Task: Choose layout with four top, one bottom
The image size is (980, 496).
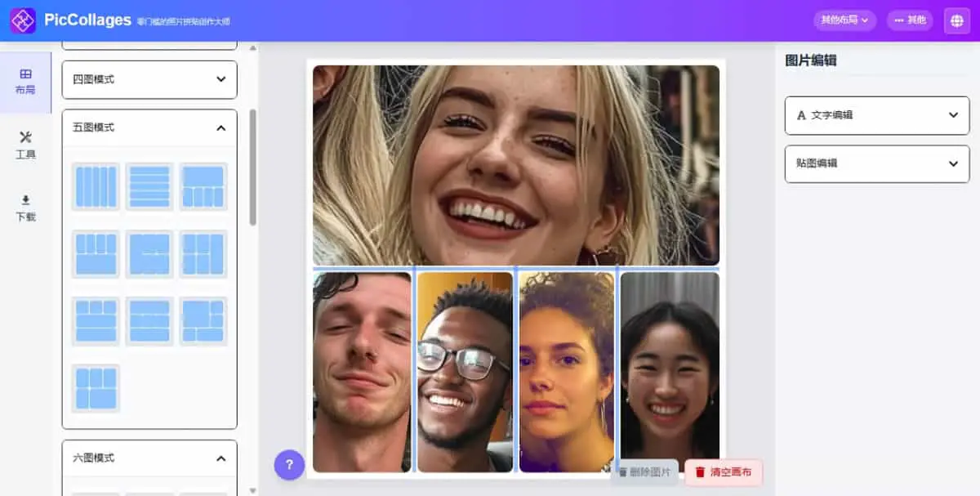Action: coord(96,253)
